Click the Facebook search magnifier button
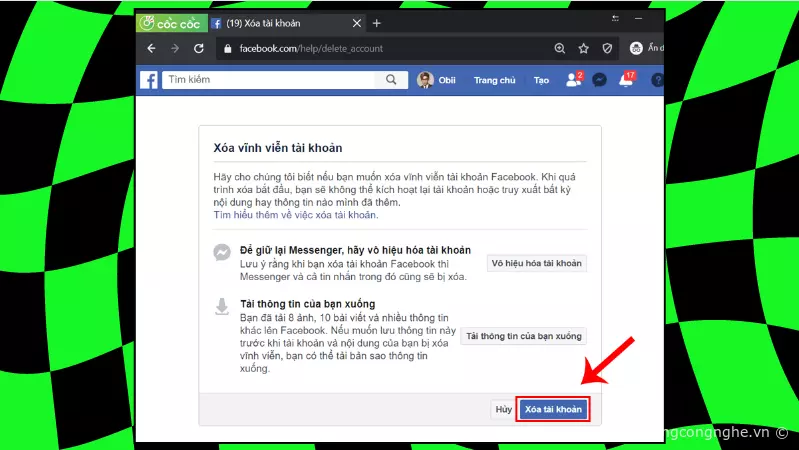The height and width of the screenshot is (450, 799). pos(390,80)
